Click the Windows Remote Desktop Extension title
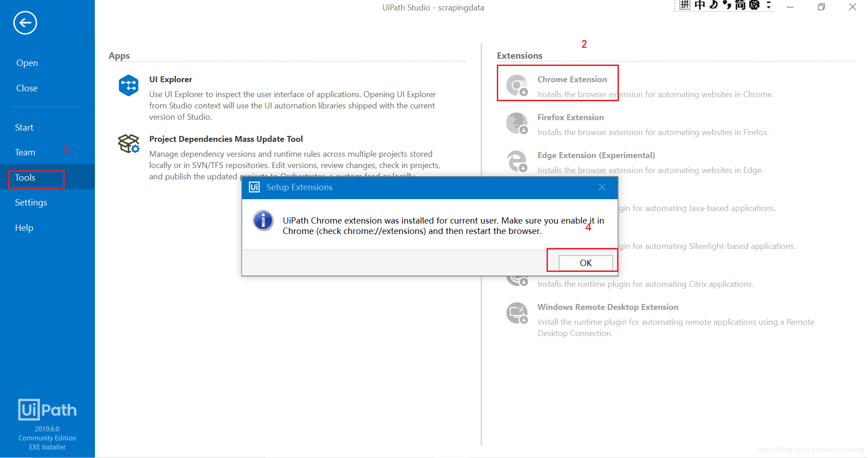868x458 pixels. [608, 307]
